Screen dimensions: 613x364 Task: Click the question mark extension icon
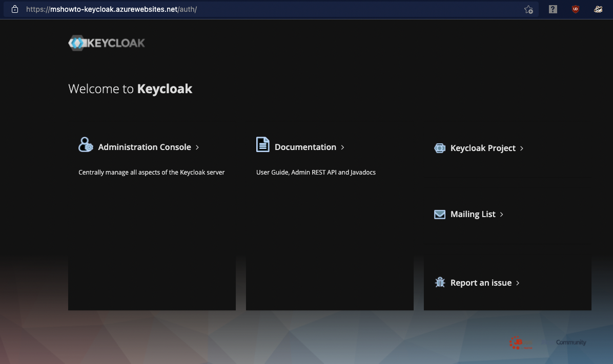click(x=553, y=9)
